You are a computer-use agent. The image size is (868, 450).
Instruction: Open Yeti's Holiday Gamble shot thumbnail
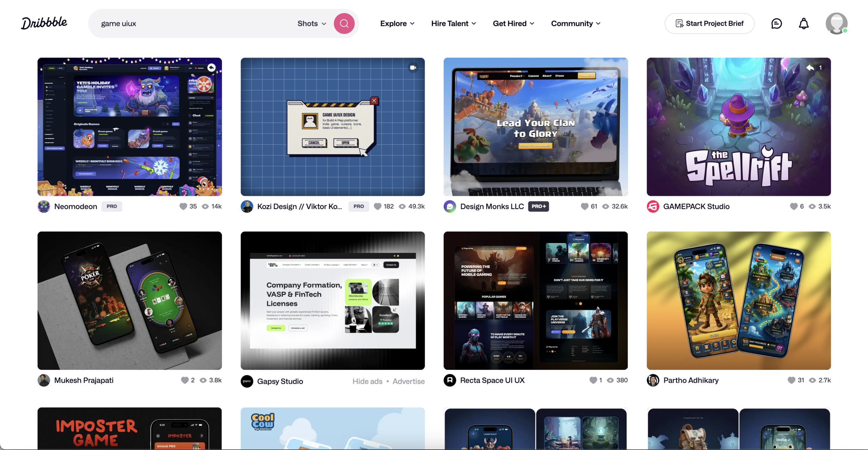pos(130,127)
